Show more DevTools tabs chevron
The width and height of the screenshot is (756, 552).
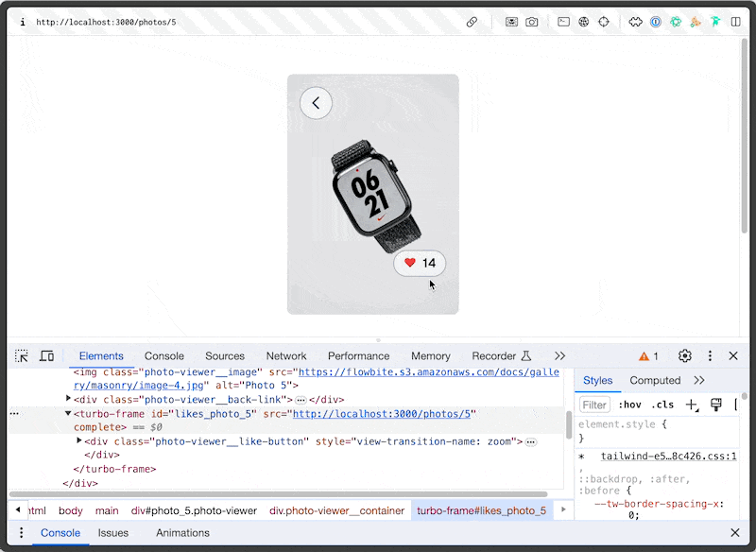click(559, 355)
